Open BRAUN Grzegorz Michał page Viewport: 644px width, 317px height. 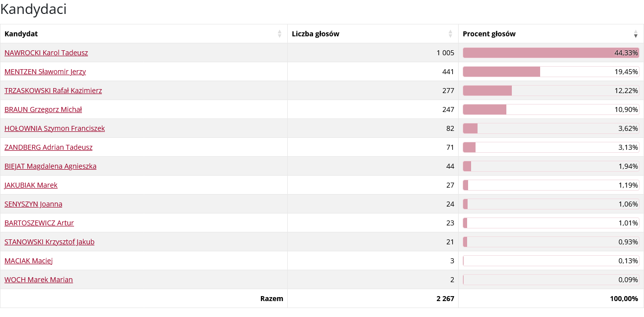click(43, 109)
